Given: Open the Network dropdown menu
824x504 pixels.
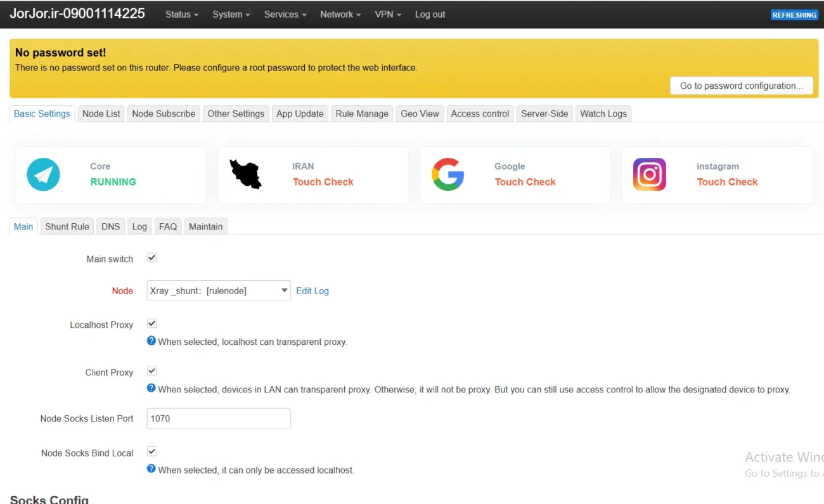Looking at the screenshot, I should [x=341, y=15].
